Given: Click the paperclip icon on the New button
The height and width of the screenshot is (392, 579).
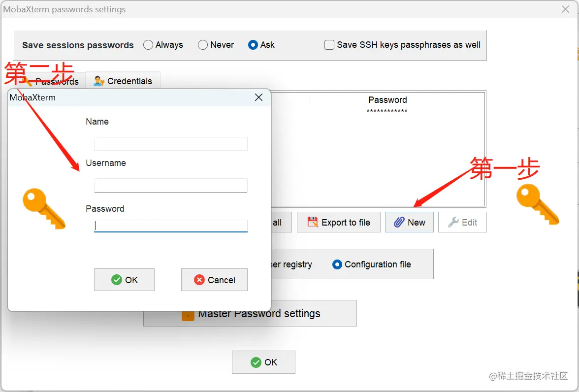Looking at the screenshot, I should tap(399, 222).
